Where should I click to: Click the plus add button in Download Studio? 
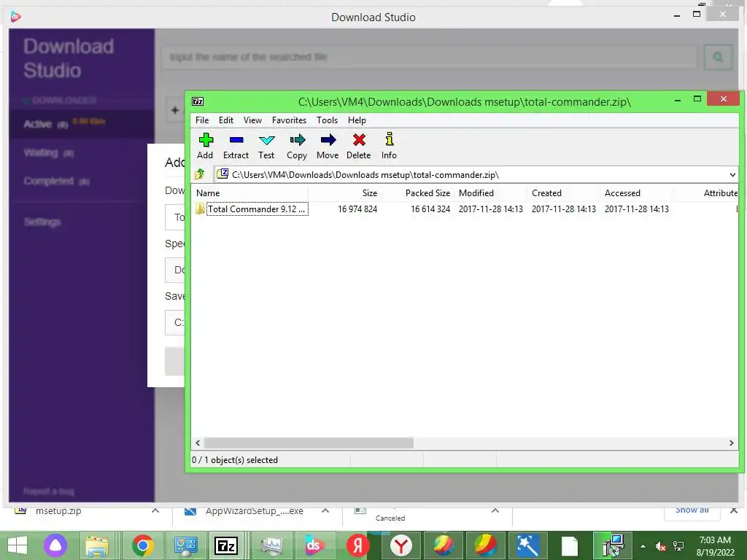coord(175,111)
